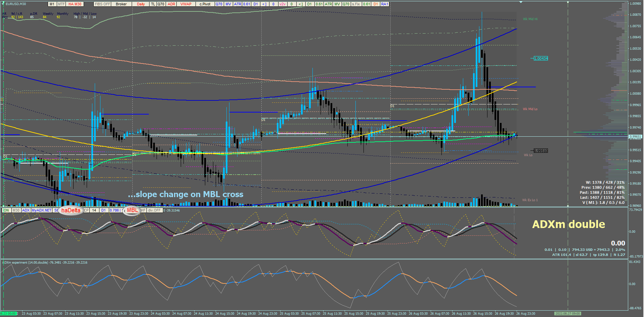Select the Daily button
Viewport: 644px width, 317px height.
tap(141, 4)
